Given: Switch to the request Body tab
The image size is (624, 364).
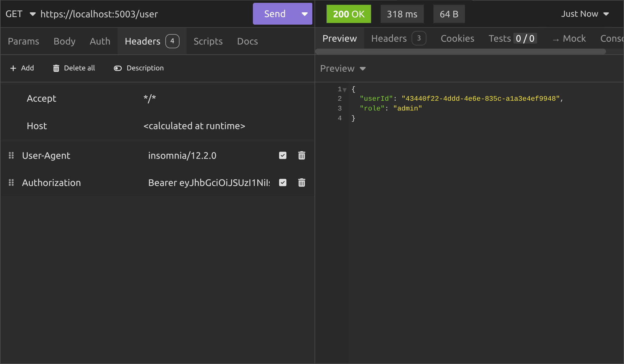Looking at the screenshot, I should click(64, 41).
